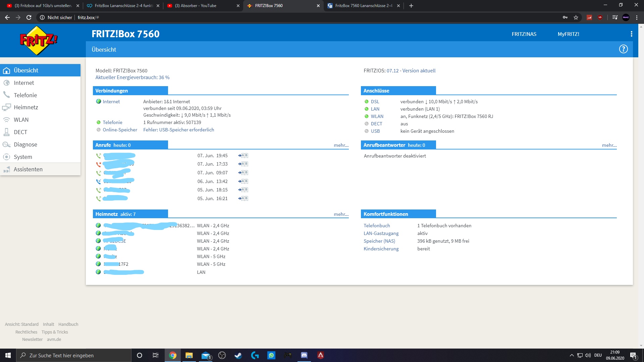Select Diagnose in the sidebar
644x362 pixels.
coord(25,144)
